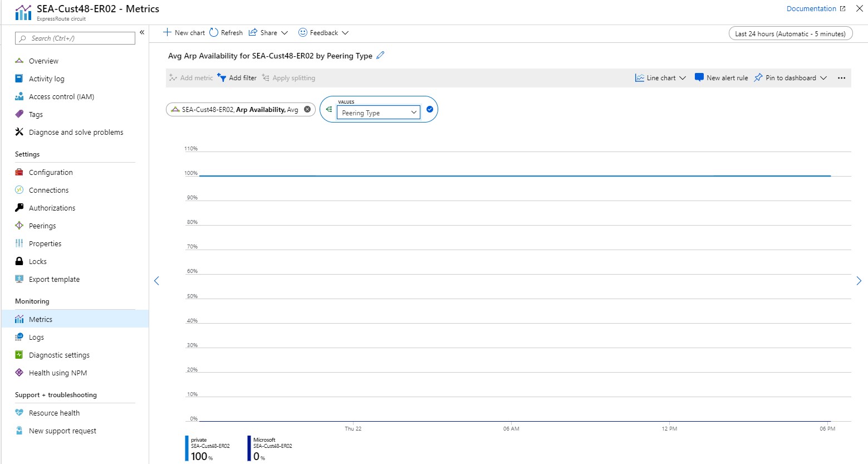Open the Documentation link

(x=811, y=8)
